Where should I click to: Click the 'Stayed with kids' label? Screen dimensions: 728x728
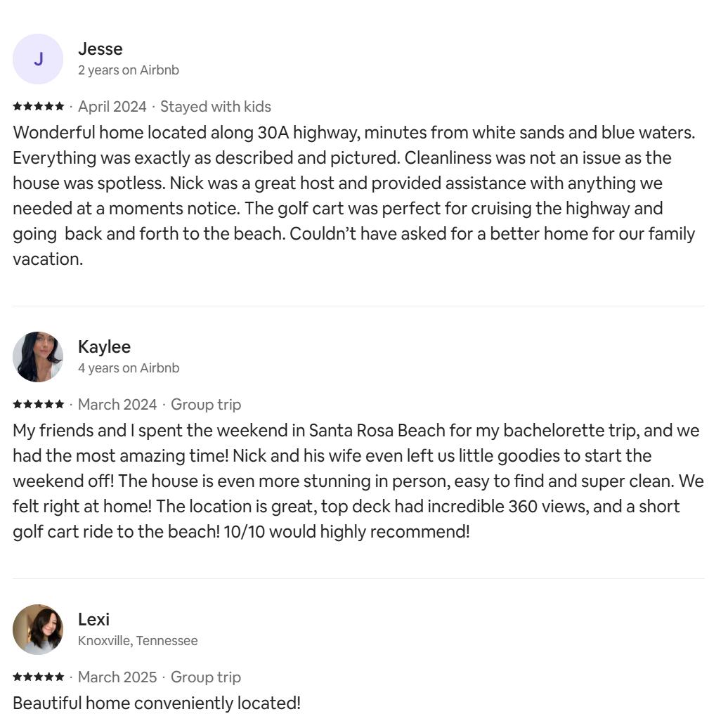point(216,107)
